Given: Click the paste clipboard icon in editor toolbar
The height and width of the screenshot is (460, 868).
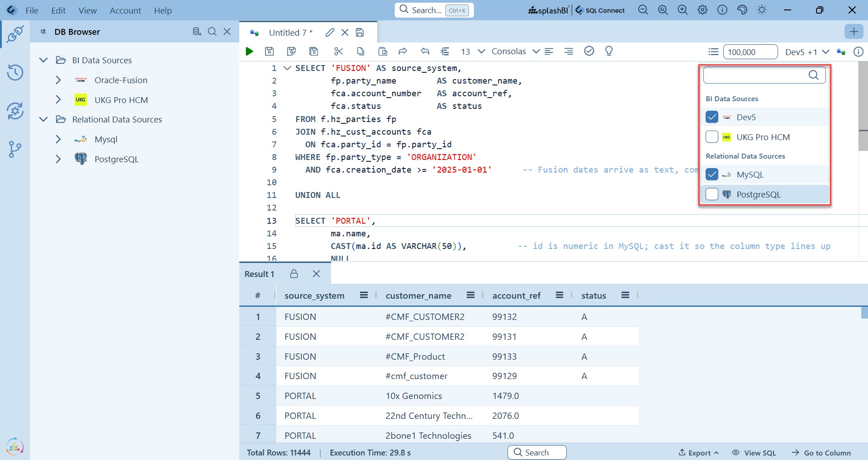Looking at the screenshot, I should coord(383,52).
